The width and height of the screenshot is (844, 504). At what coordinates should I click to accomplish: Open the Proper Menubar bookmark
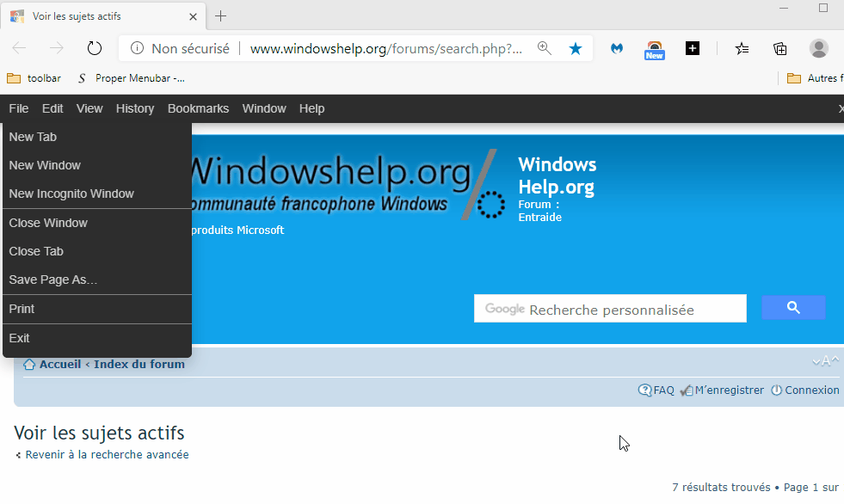click(132, 78)
